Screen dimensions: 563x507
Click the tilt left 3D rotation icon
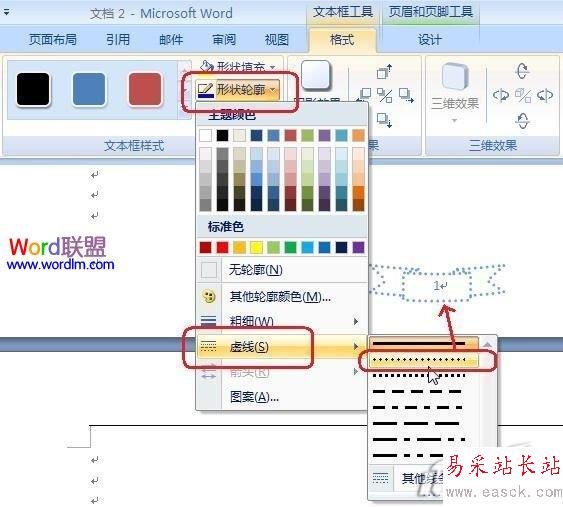point(501,96)
